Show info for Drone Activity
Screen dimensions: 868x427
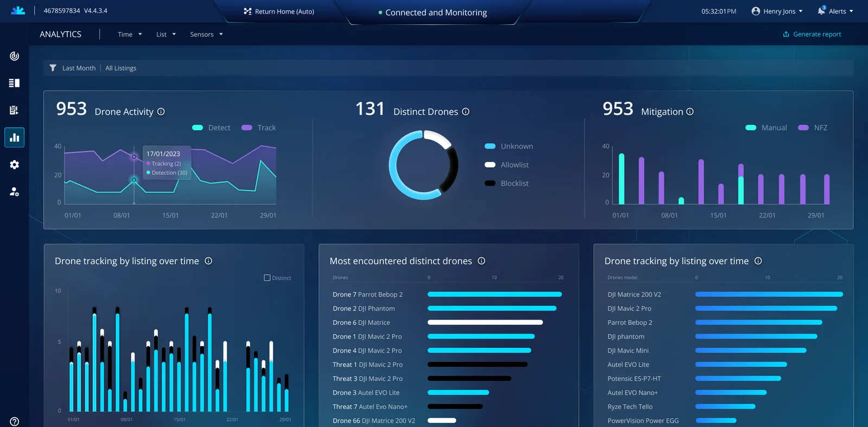click(x=161, y=111)
